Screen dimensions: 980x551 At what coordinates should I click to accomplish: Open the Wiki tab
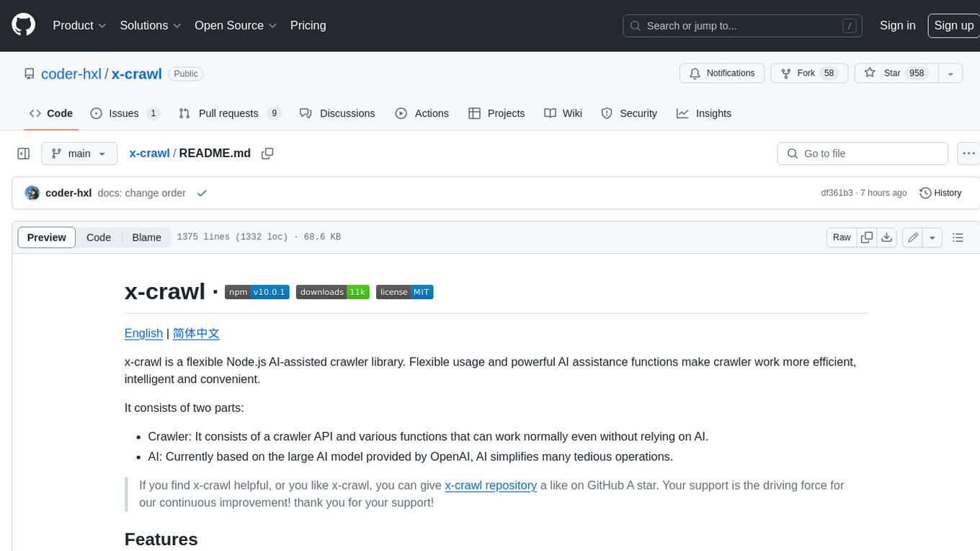(x=563, y=113)
